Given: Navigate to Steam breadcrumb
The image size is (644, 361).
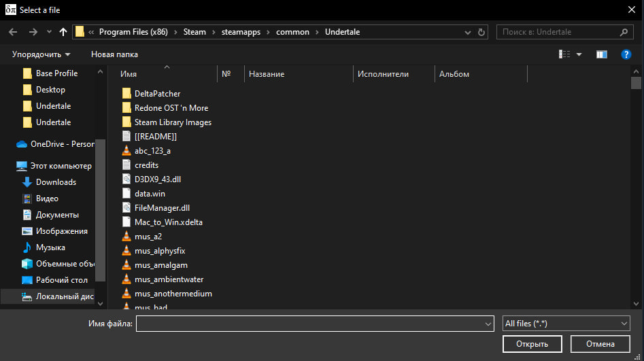Looking at the screenshot, I should click(194, 32).
